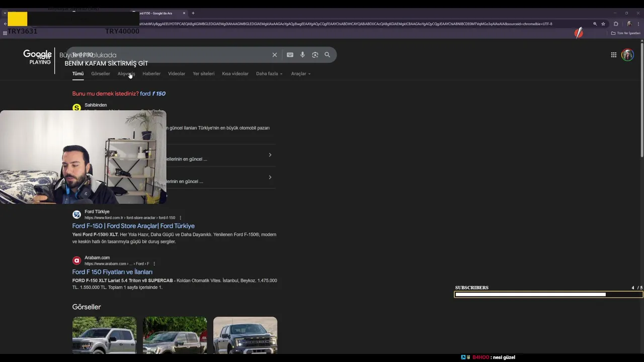The image size is (644, 362).
Task: Expand the first Sahibinden sitelink chevron
Action: click(x=270, y=155)
